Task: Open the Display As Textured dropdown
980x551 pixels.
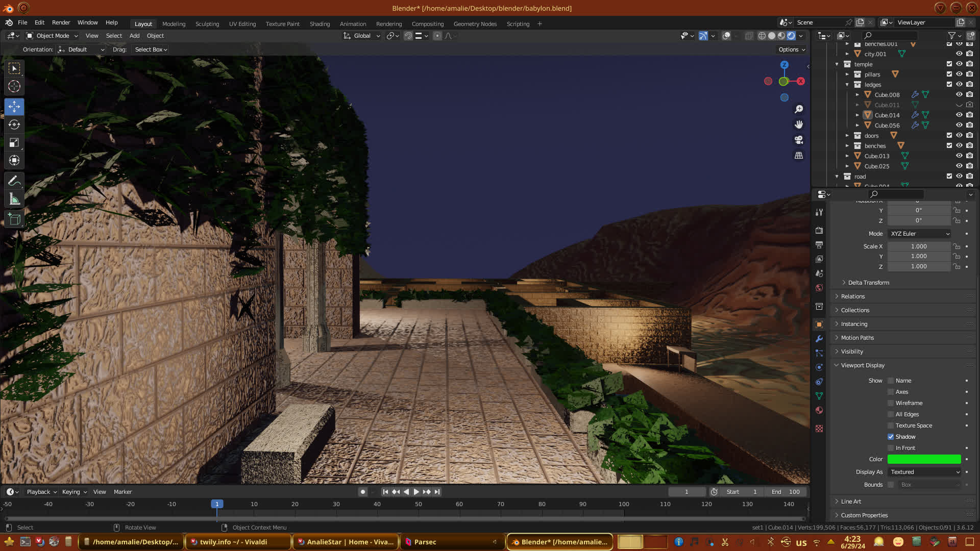Action: click(x=924, y=472)
